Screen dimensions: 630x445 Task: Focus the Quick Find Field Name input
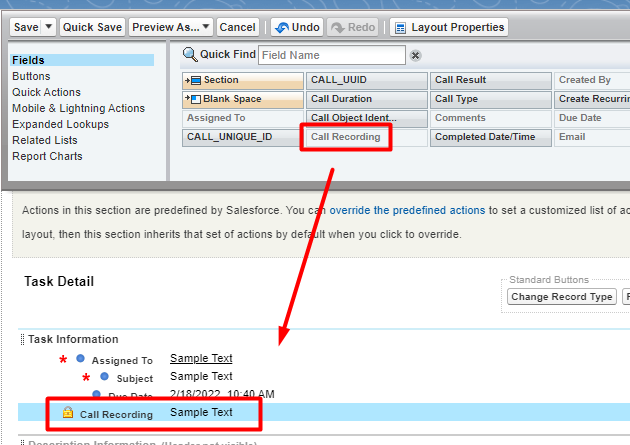(331, 55)
